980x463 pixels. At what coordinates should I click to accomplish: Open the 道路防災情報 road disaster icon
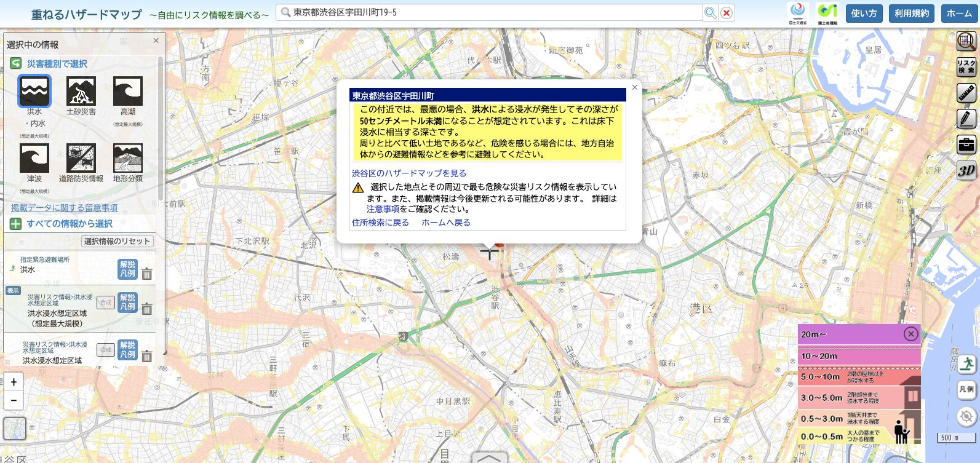pos(81,159)
